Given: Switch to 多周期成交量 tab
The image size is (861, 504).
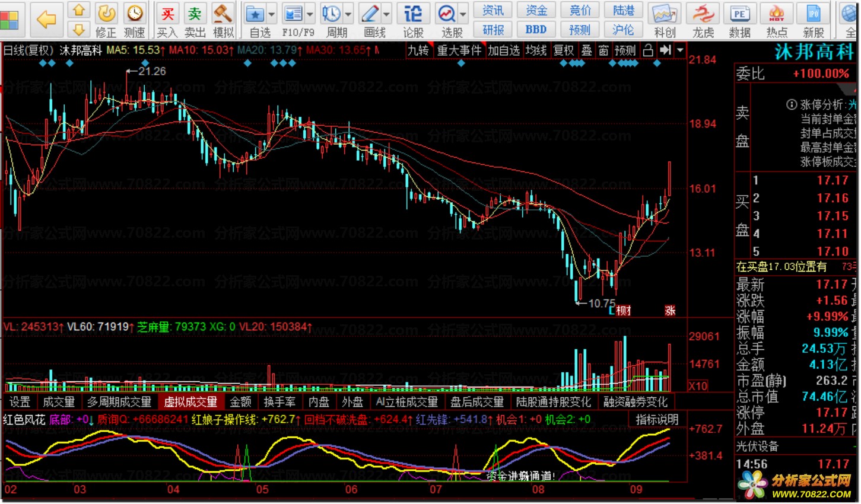Looking at the screenshot, I should [x=119, y=402].
